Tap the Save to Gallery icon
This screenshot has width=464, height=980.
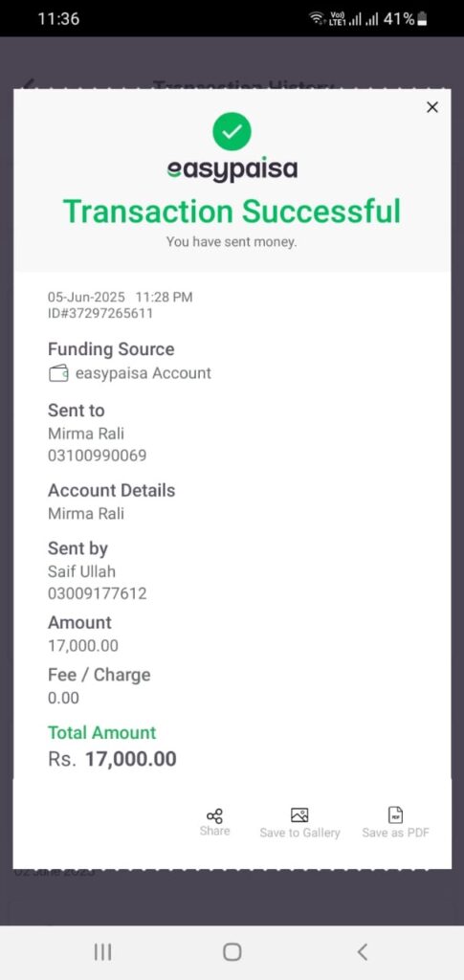pos(299,815)
